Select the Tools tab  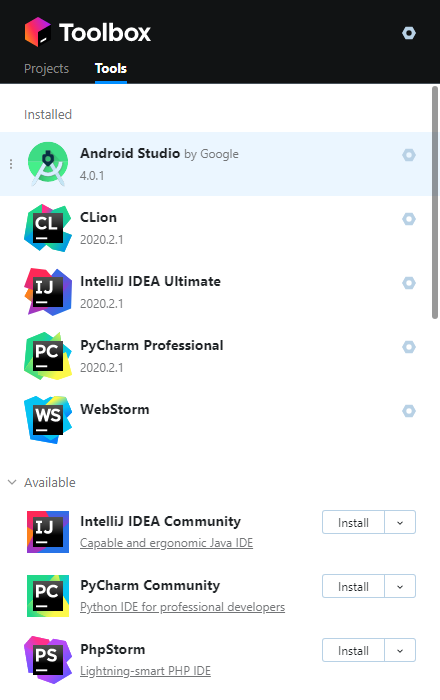click(x=111, y=68)
